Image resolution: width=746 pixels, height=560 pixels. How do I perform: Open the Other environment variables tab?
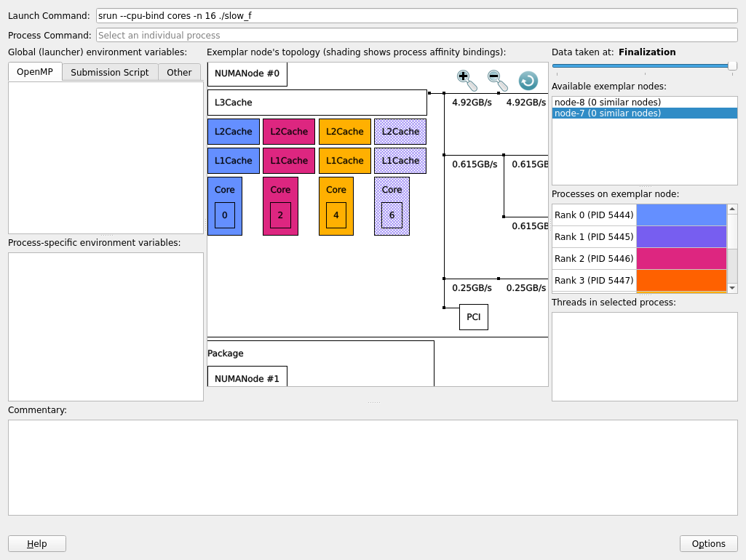coord(179,72)
